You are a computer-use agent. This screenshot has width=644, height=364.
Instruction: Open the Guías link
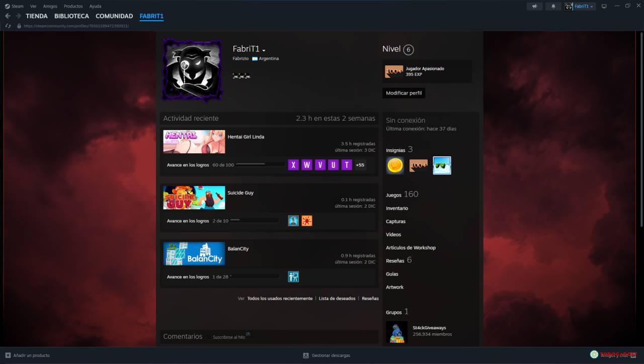point(392,274)
